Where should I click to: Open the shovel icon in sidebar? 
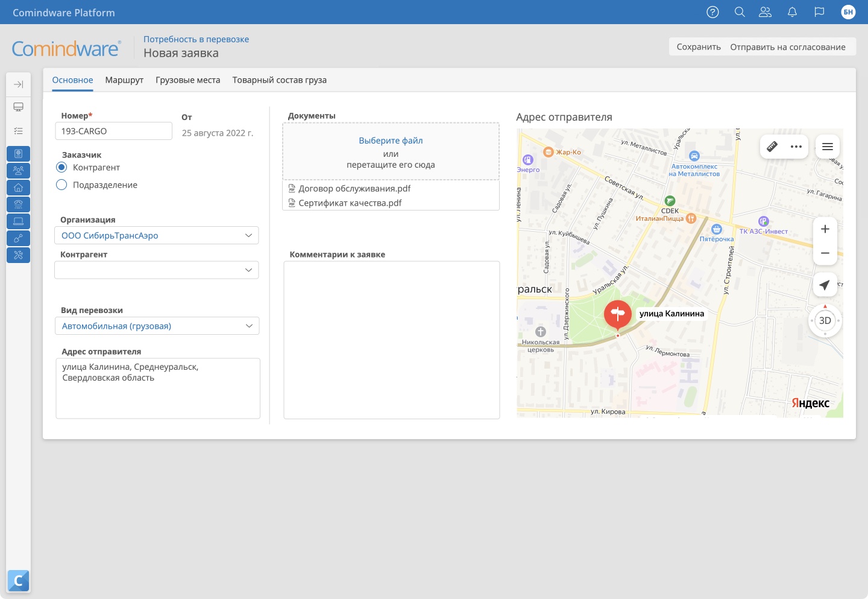pyautogui.click(x=19, y=238)
